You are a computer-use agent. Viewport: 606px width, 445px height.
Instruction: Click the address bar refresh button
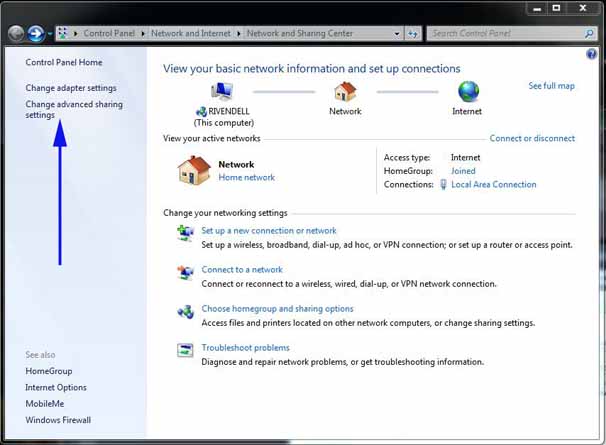point(413,34)
